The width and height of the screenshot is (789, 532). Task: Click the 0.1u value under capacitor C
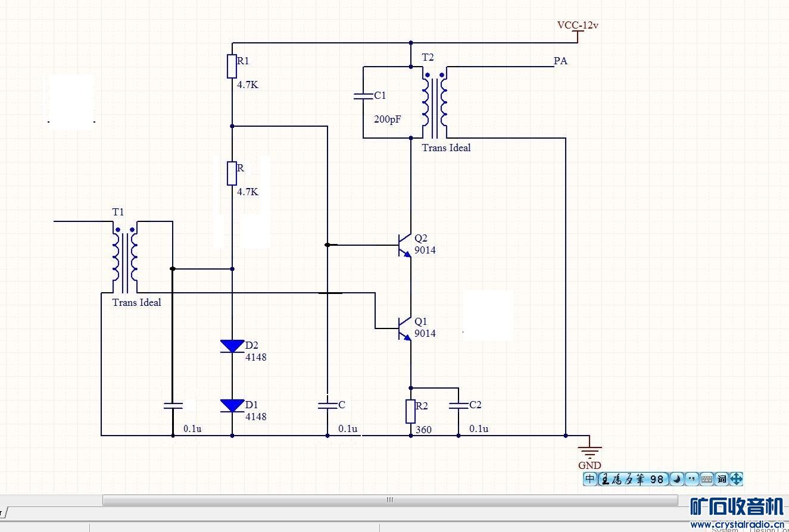point(348,428)
